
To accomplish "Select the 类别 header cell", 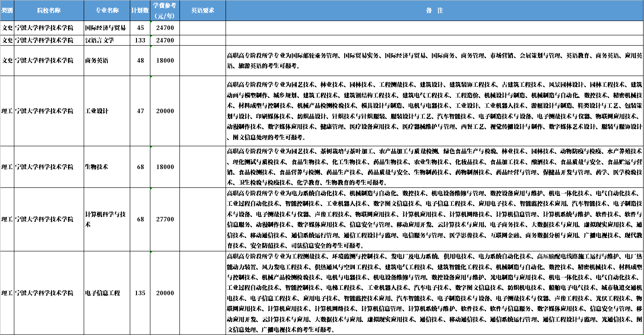I will tap(7, 10).
